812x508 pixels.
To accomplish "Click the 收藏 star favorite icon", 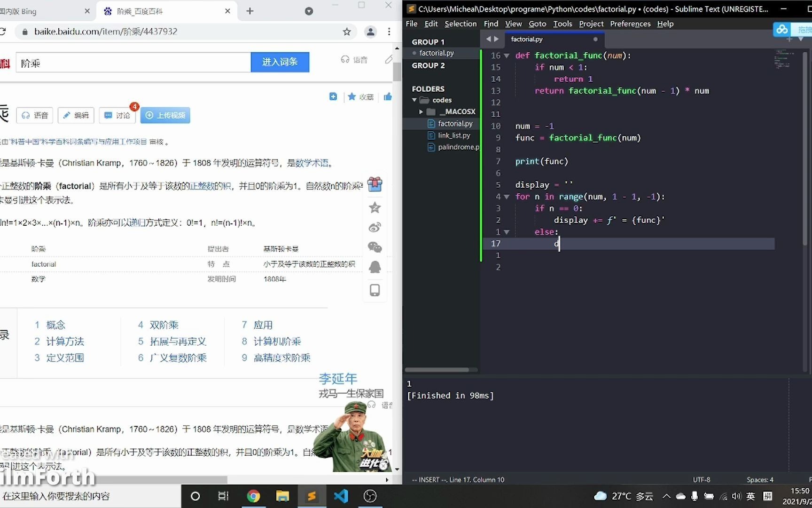I will [x=360, y=96].
